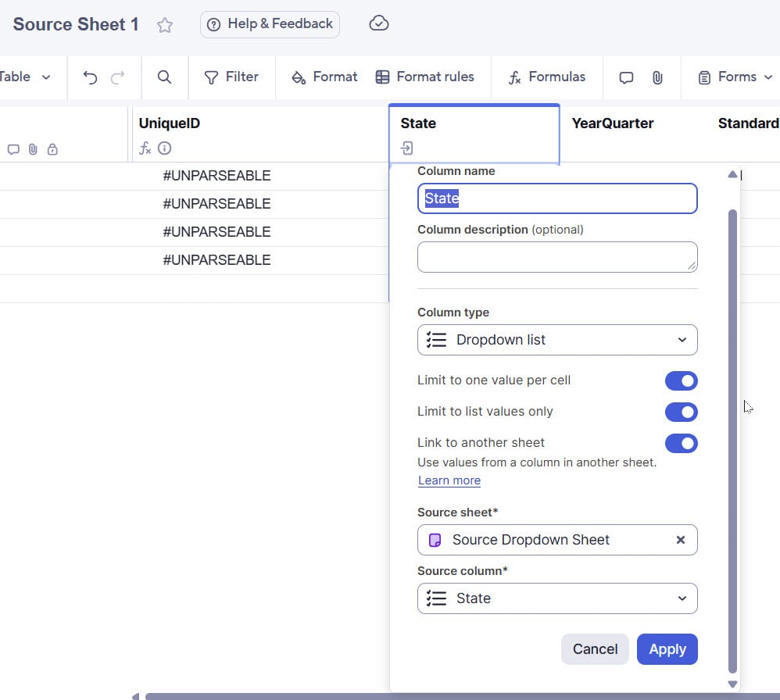Click the search magnifier icon

pos(164,77)
